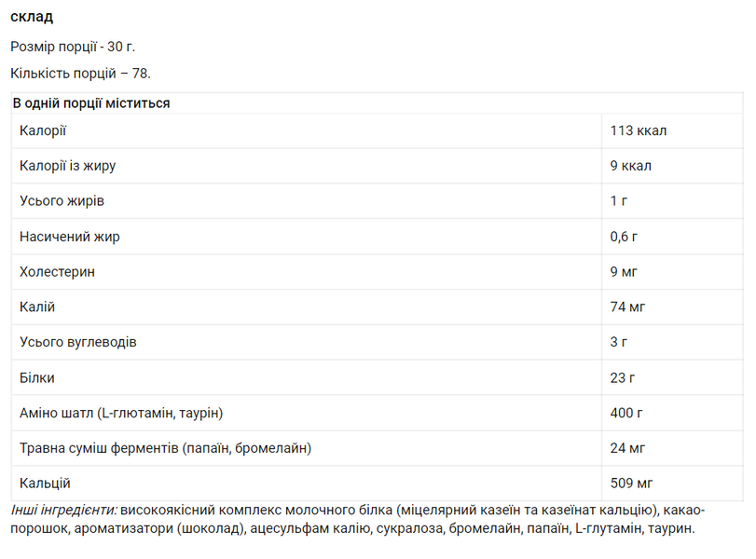Click the 'Усього жирів' label
Viewport: 756px width, 559px height.
click(62, 201)
